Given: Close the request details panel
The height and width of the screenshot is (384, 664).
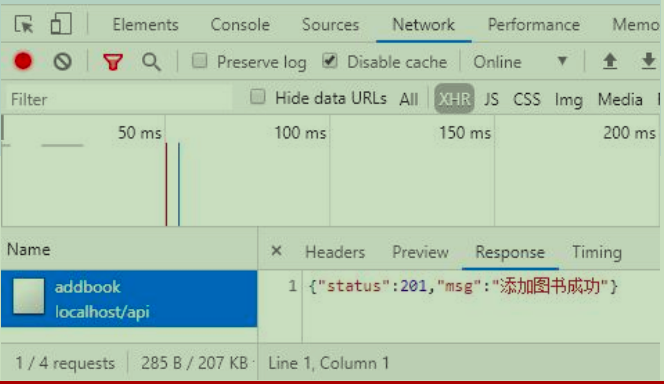Looking at the screenshot, I should tap(277, 251).
